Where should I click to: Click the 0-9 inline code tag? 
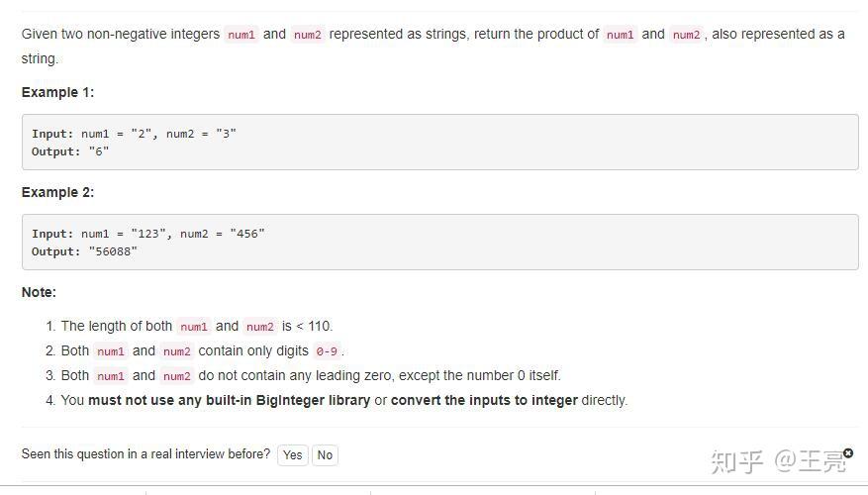(x=327, y=351)
